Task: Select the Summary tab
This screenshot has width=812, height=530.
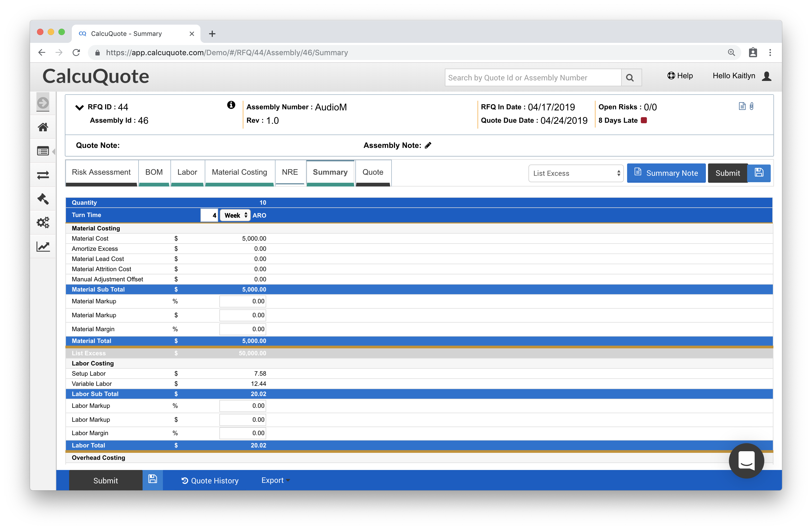Action: (x=330, y=172)
